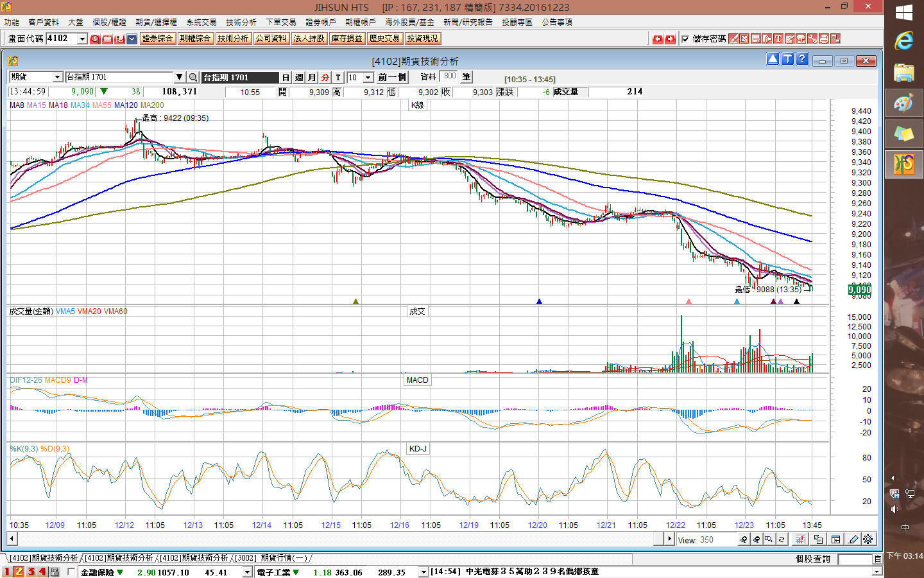Select page 2 button in bottom status bar
Image resolution: width=924 pixels, height=578 pixels.
(x=19, y=572)
